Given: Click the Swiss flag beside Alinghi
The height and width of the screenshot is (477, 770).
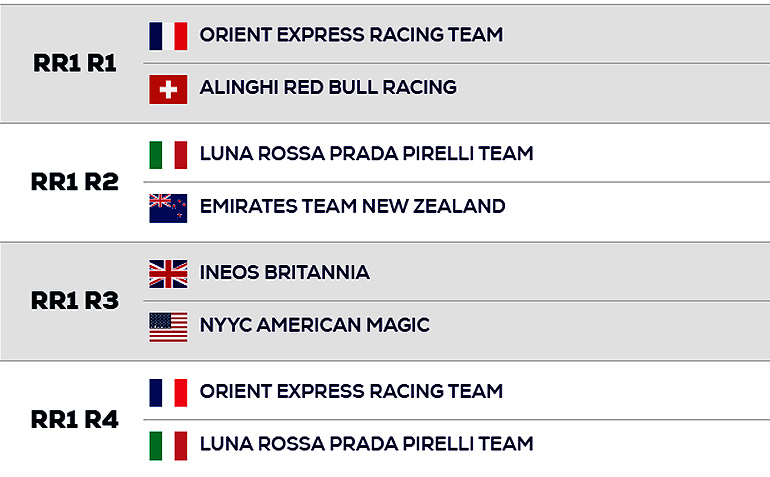Looking at the screenshot, I should pyautogui.click(x=168, y=89).
